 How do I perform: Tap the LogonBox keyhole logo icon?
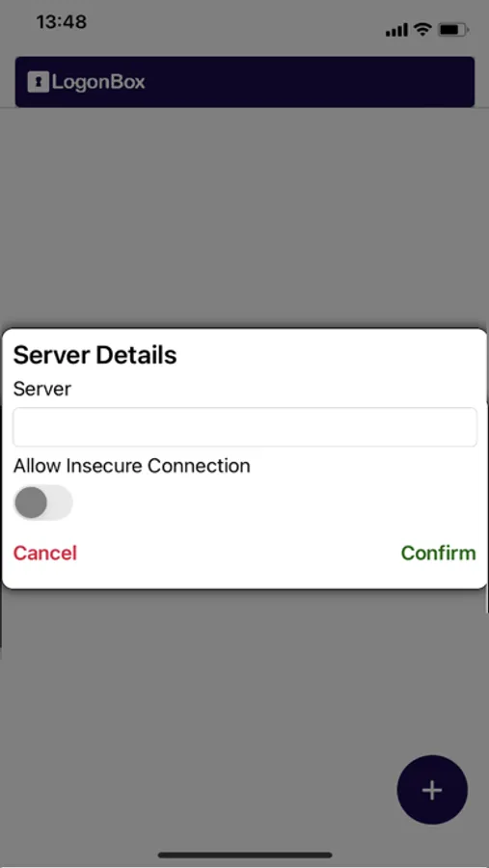point(39,82)
